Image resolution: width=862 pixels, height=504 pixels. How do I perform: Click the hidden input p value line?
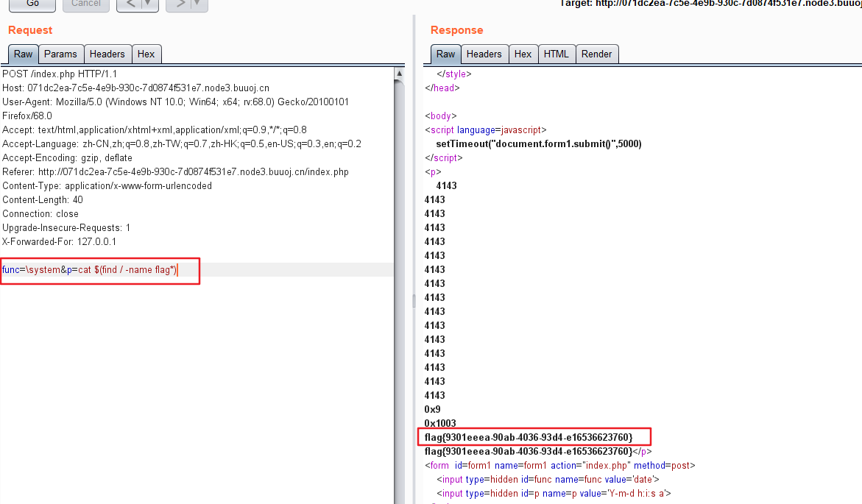554,494
